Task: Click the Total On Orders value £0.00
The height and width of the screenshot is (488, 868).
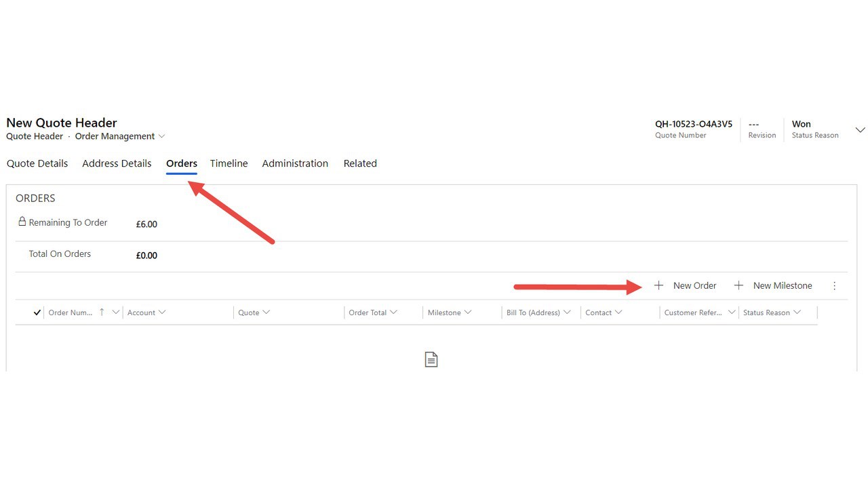Action: tap(146, 256)
